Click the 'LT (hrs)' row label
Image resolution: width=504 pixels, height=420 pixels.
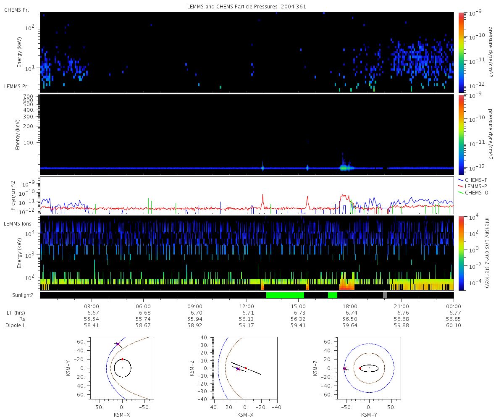point(17,313)
